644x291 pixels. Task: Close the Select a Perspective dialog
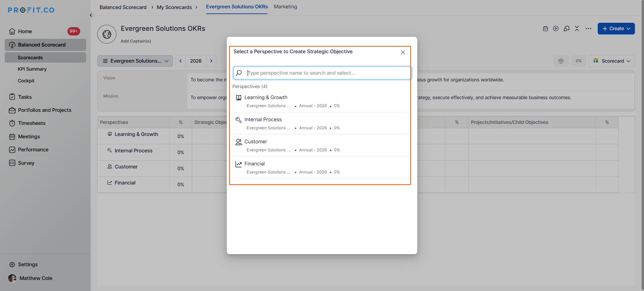point(403,53)
